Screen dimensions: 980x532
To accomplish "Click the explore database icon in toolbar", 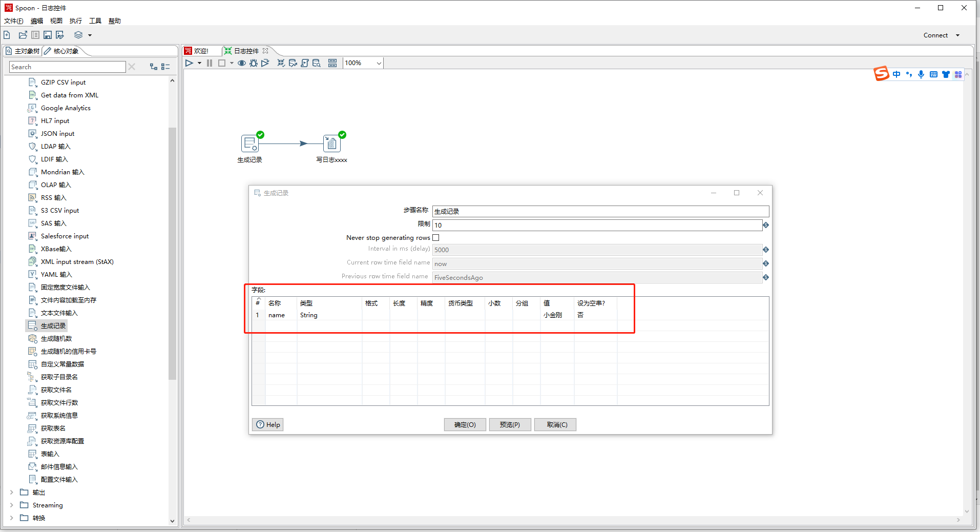I will coord(317,63).
